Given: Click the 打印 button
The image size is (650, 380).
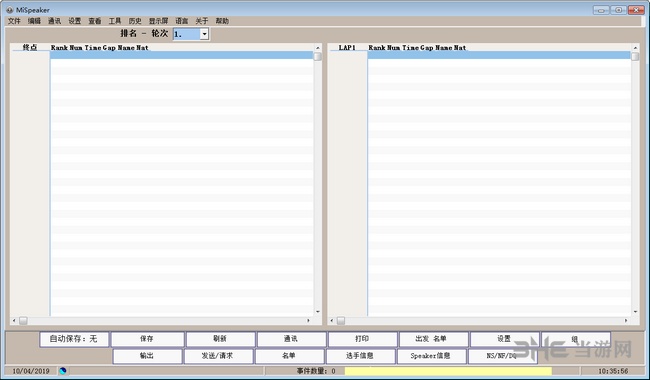Looking at the screenshot, I should pos(362,339).
